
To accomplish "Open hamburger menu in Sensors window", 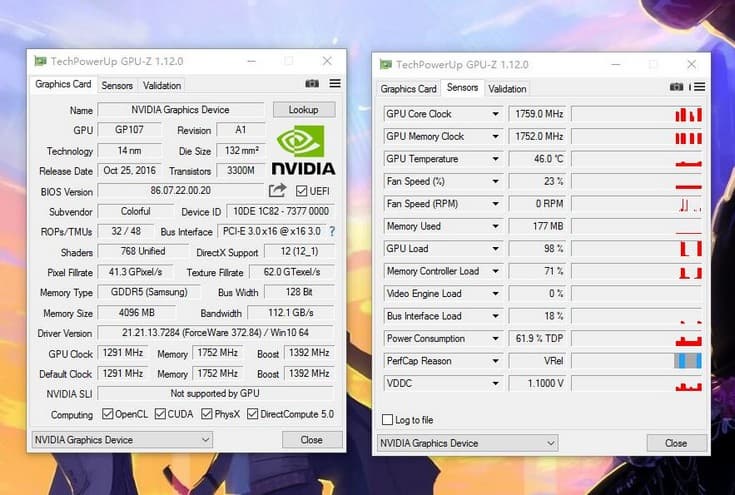I will click(x=699, y=87).
